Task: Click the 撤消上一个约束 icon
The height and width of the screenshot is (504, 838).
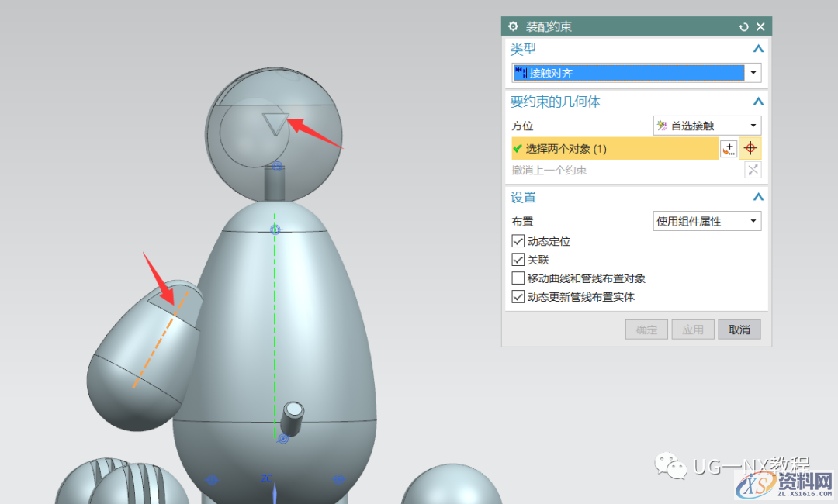Action: pos(753,170)
